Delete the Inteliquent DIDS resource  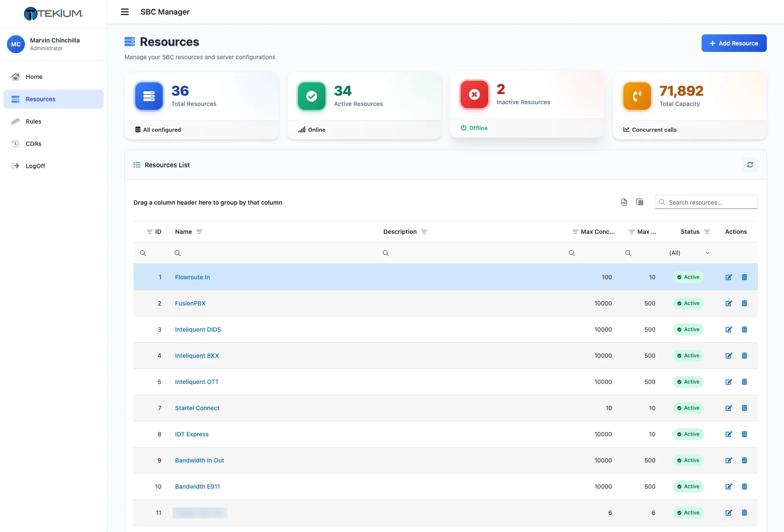744,329
